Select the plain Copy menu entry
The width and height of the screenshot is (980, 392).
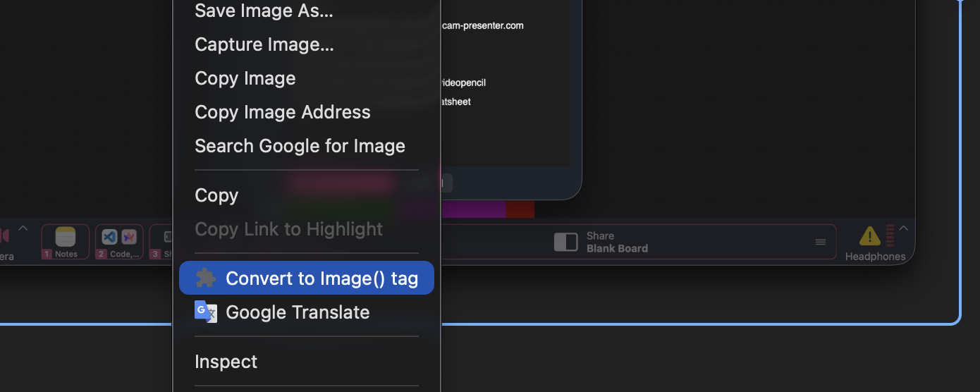point(306,195)
